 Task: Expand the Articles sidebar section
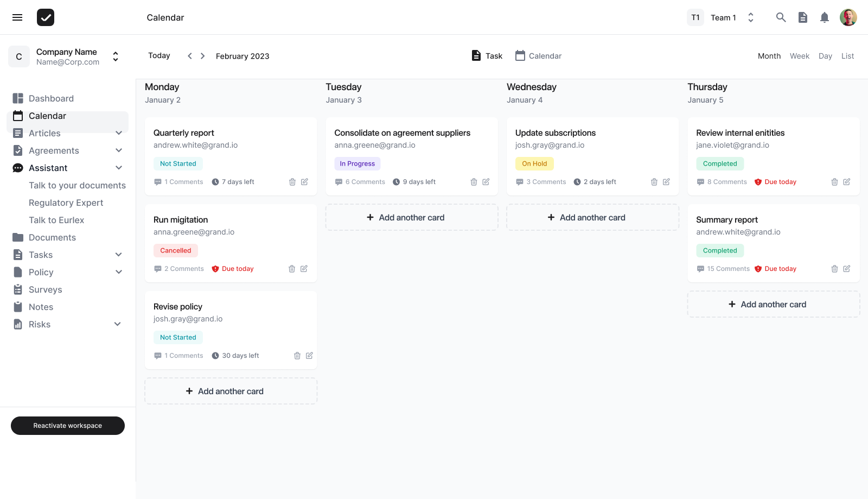(118, 133)
